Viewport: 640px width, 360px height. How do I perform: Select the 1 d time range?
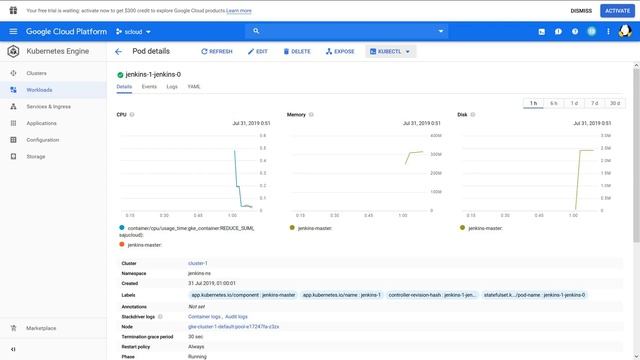[x=574, y=103]
